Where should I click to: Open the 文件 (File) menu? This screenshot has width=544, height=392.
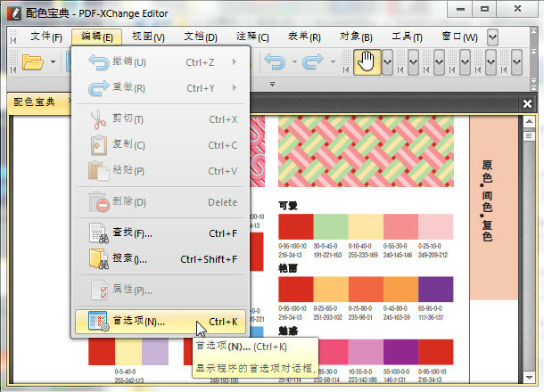point(46,37)
